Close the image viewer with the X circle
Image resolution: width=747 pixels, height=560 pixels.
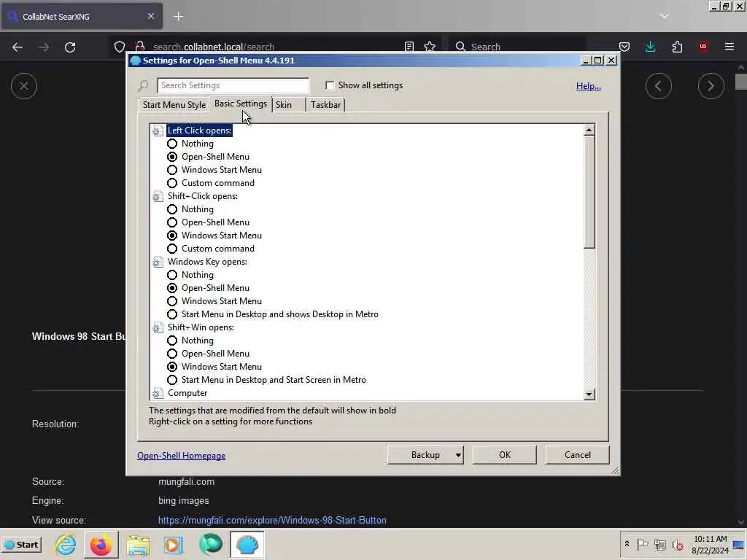click(x=24, y=86)
